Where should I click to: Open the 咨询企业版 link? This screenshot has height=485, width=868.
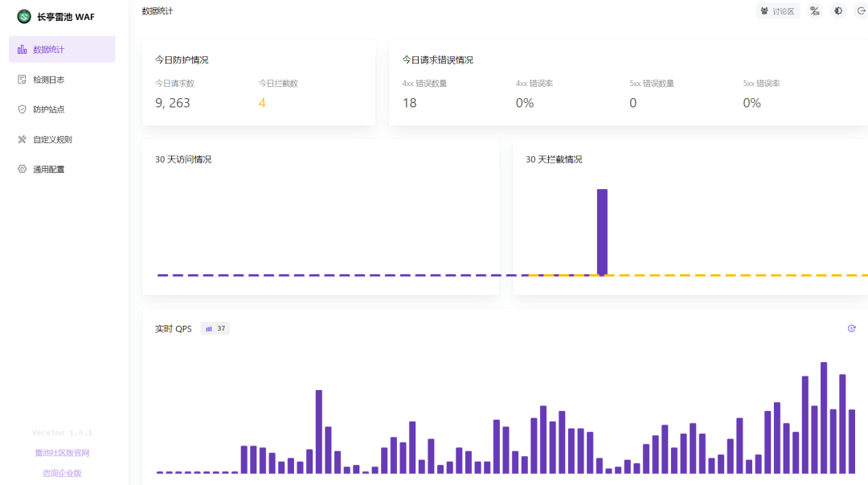coord(62,473)
